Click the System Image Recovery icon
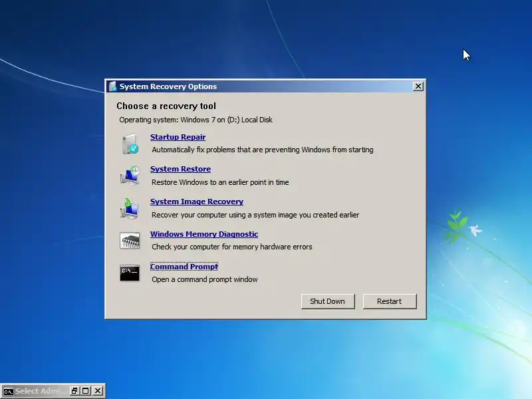Image resolution: width=532 pixels, height=399 pixels. (129, 208)
